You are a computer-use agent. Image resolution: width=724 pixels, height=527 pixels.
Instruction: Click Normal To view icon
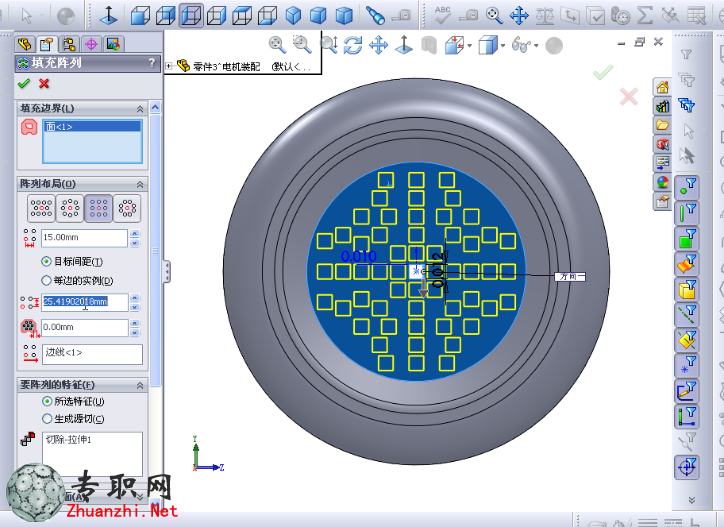[x=404, y=45]
